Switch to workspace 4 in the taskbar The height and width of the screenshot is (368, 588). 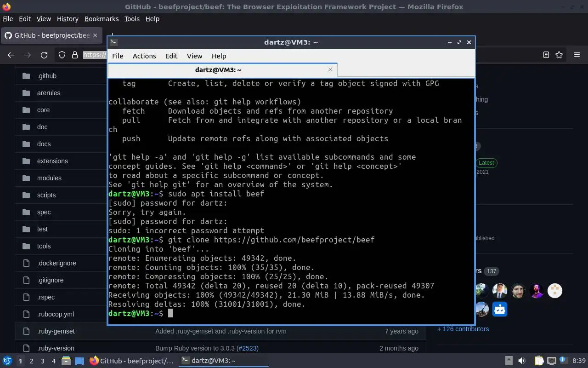(x=53, y=361)
